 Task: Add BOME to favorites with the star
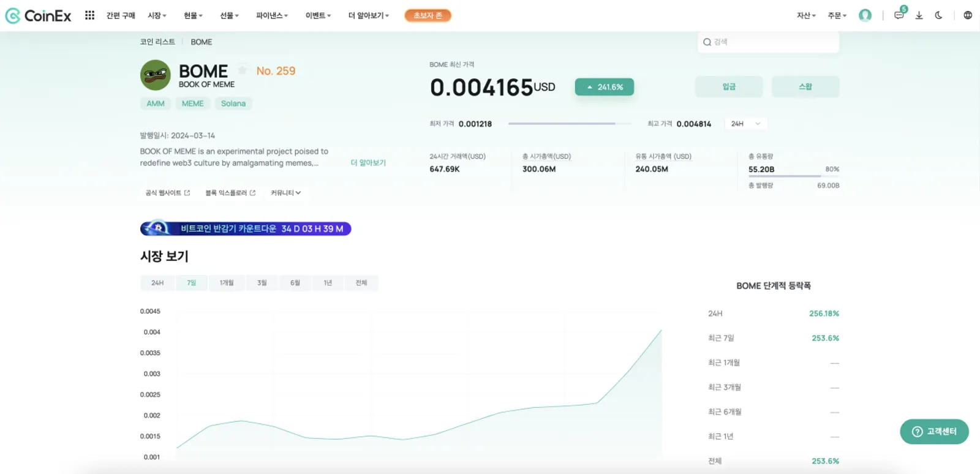[x=243, y=70]
